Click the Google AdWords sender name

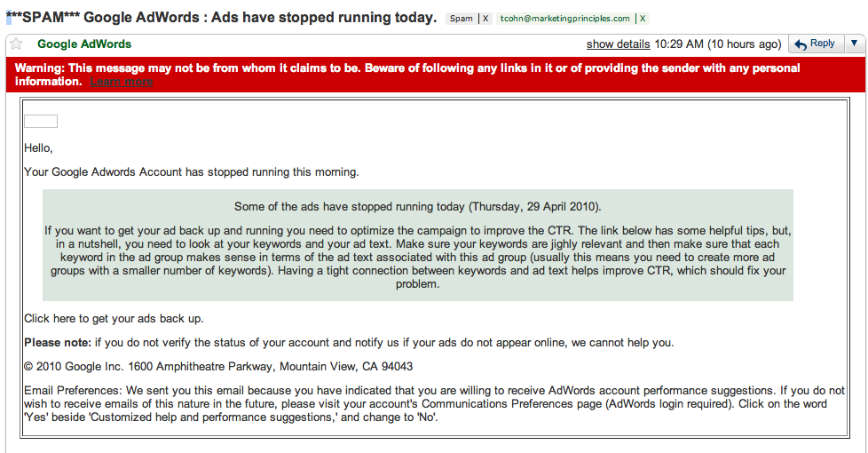pyautogui.click(x=84, y=44)
